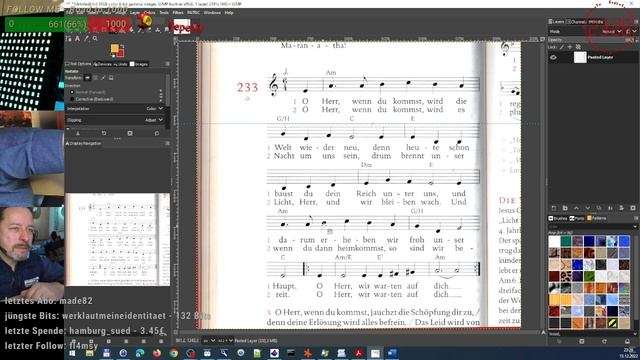640x360 pixels.
Task: Open the blend mode group dropdown beside Mode
Action: (x=631, y=31)
